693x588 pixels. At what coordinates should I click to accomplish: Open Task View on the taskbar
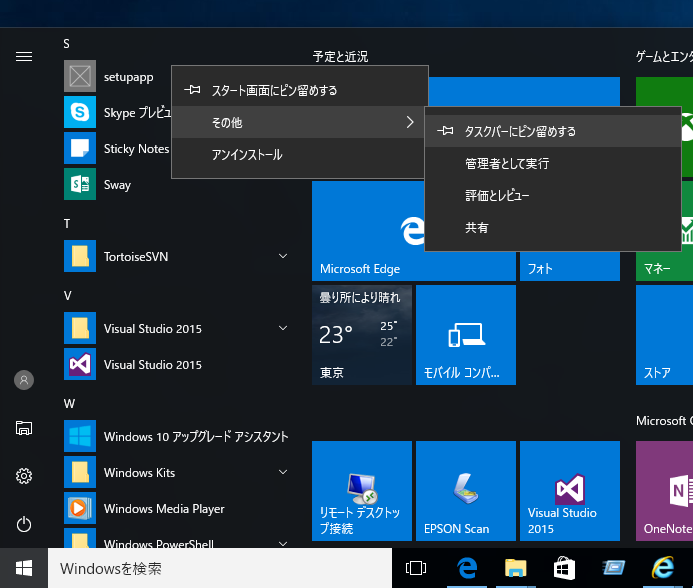(x=416, y=568)
